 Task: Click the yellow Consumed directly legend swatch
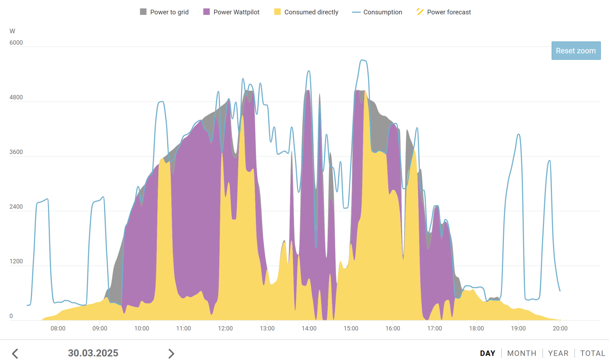277,12
